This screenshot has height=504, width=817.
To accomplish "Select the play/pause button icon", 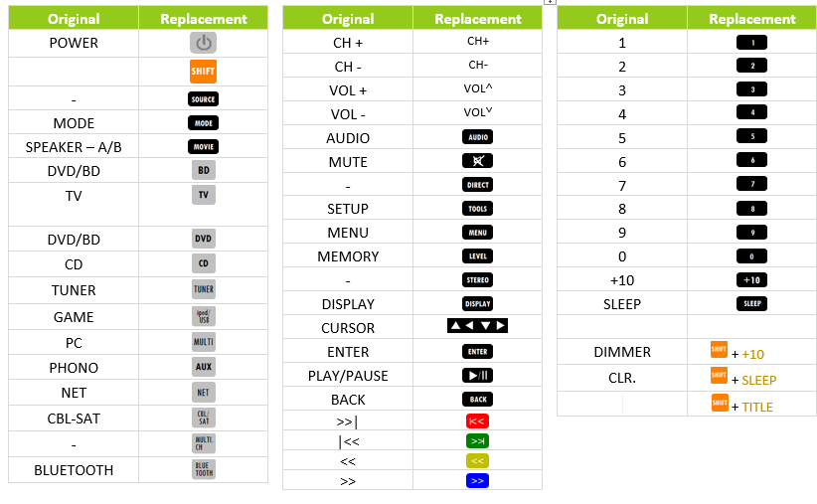I will (x=477, y=375).
